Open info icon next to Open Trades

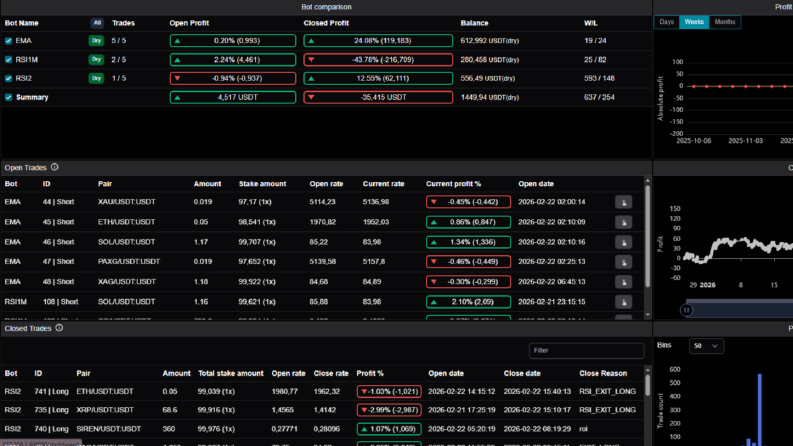pos(55,167)
